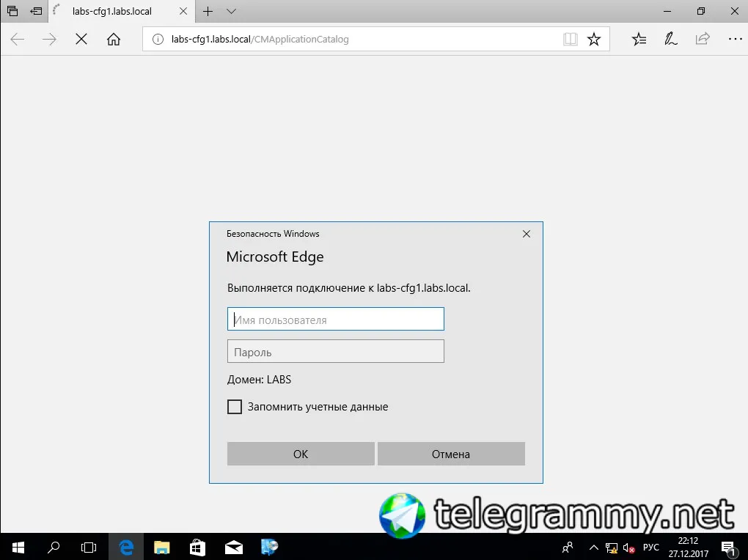Open Edge settings and more menu
Image resolution: width=748 pixels, height=560 pixels.
[x=735, y=39]
